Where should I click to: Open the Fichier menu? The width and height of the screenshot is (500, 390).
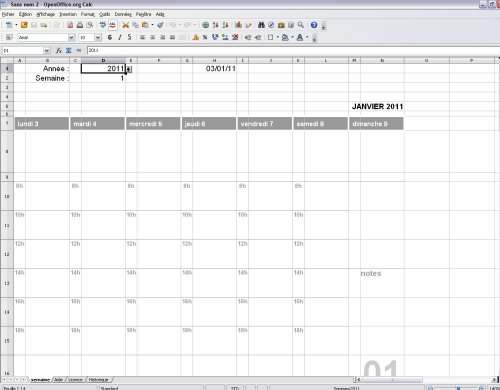[x=8, y=14]
